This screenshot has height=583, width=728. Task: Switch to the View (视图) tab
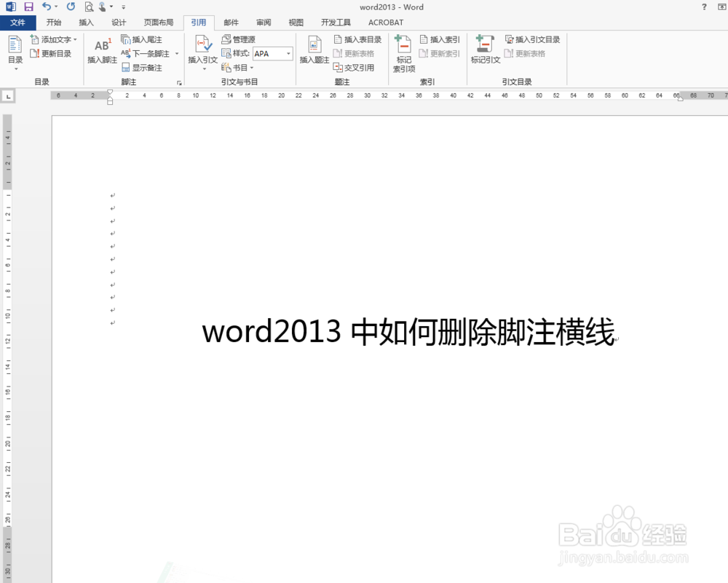point(296,23)
